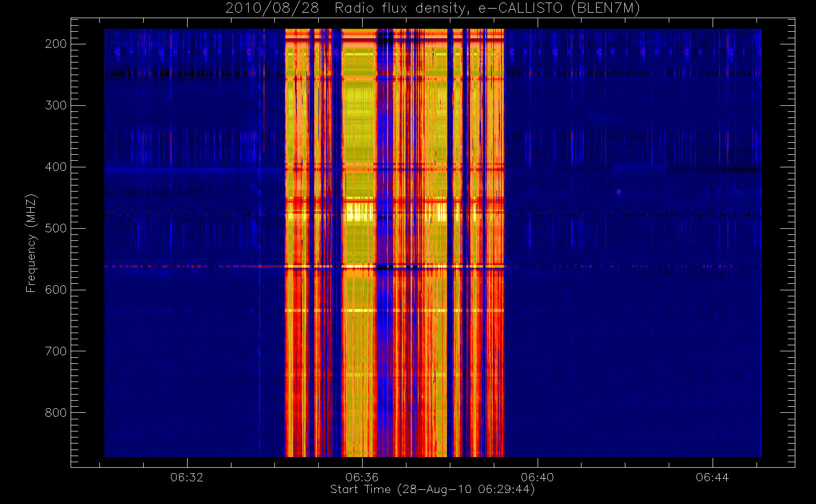
Task: Click the 800 frequency tick label
Action: click(56, 413)
